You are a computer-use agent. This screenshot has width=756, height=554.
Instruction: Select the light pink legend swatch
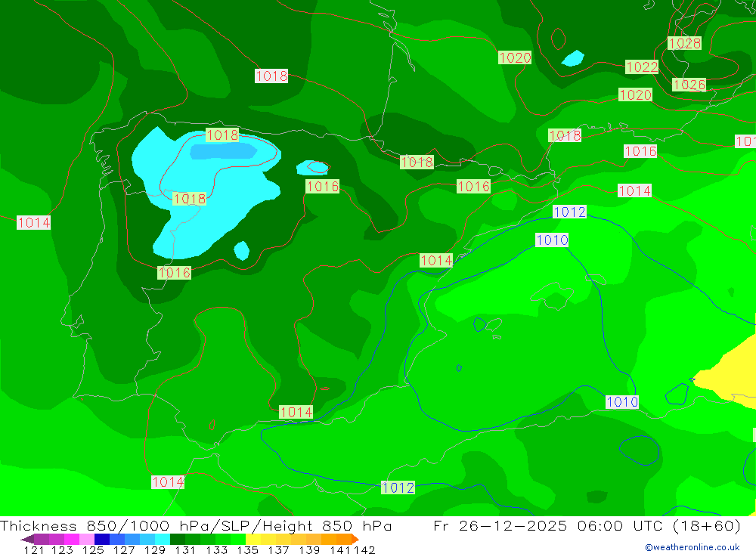[87, 539]
